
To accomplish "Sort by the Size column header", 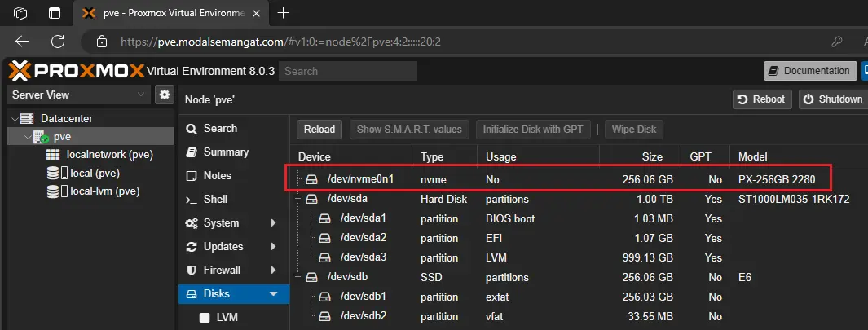I will (640, 156).
